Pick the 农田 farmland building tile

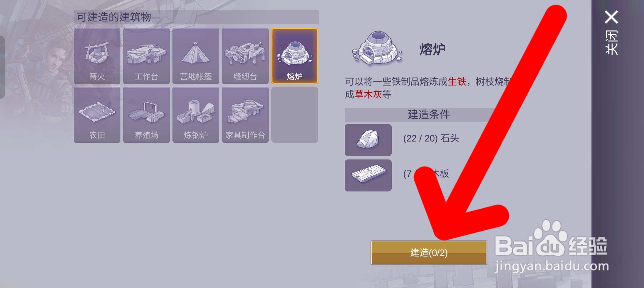click(97, 115)
